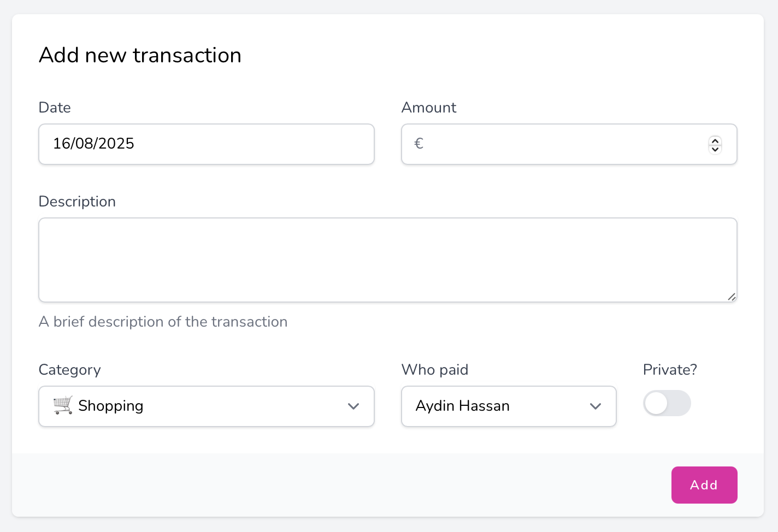The height and width of the screenshot is (532, 778).
Task: Click inside the Description text area
Action: (x=388, y=260)
